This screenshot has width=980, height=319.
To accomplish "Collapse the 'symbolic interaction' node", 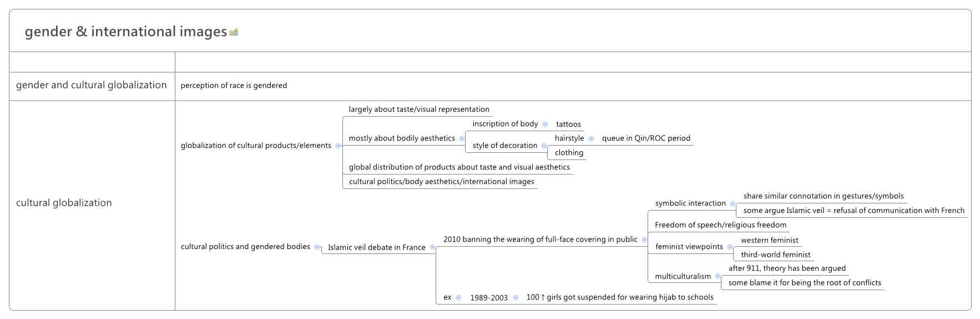I will (733, 203).
